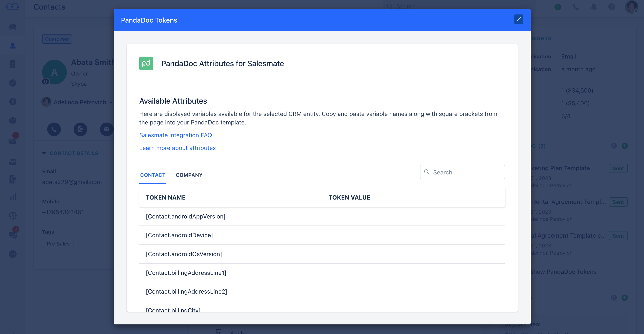Focus the global Search bar at top
The height and width of the screenshot is (334, 644).
(x=460, y=7)
